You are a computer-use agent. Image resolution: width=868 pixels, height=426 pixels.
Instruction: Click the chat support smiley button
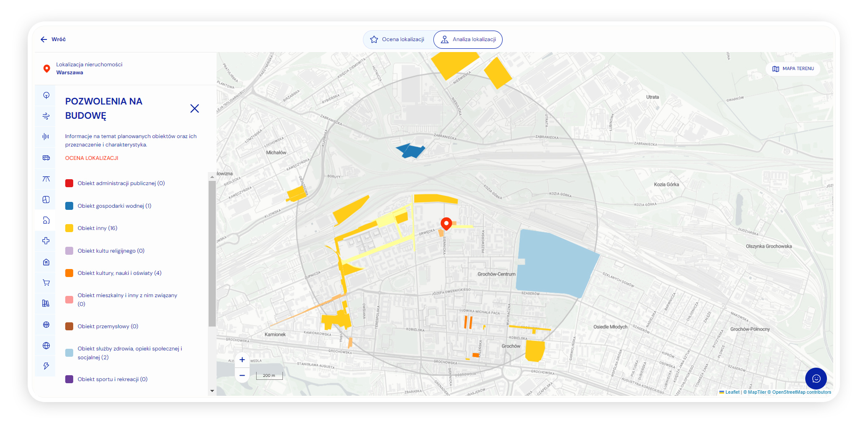(816, 379)
